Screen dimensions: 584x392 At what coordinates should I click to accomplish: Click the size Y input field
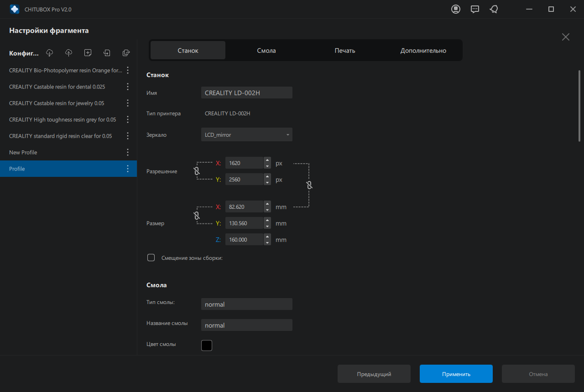[245, 223]
